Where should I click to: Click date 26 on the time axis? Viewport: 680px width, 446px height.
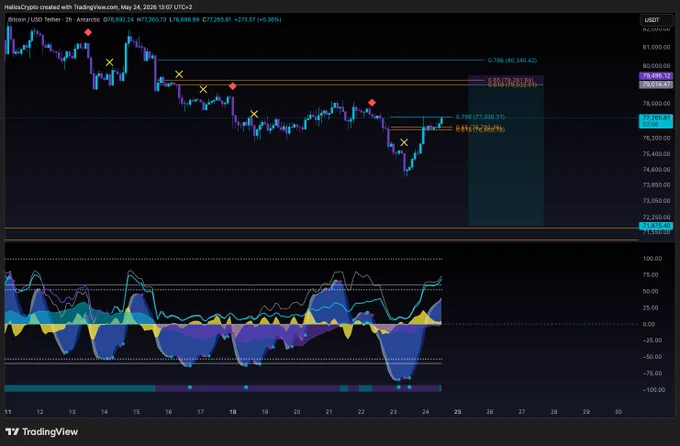(490, 412)
